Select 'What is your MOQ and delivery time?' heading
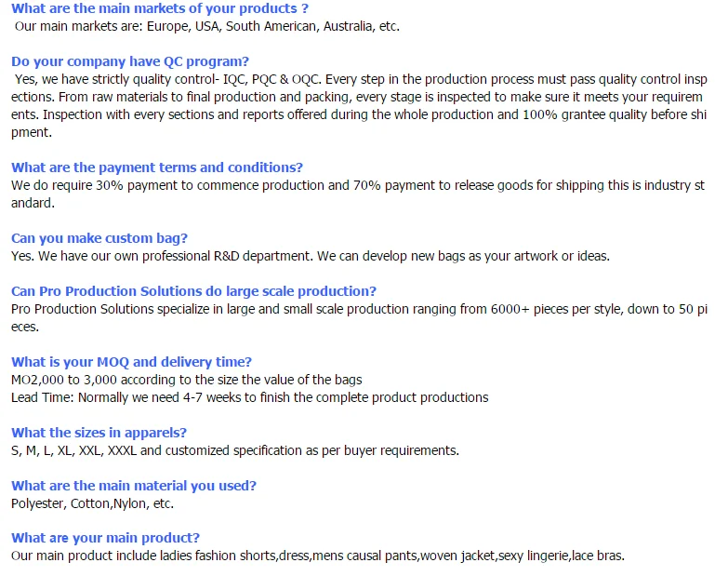 [x=131, y=362]
